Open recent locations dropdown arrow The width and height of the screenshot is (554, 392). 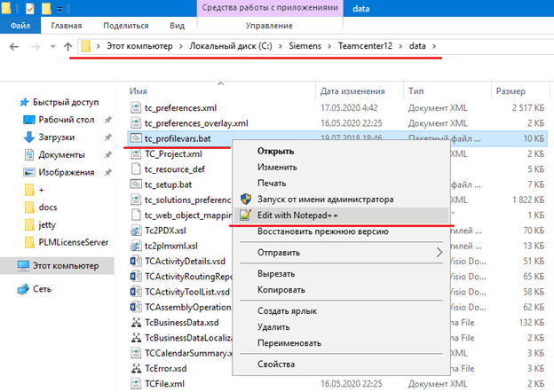(52, 46)
